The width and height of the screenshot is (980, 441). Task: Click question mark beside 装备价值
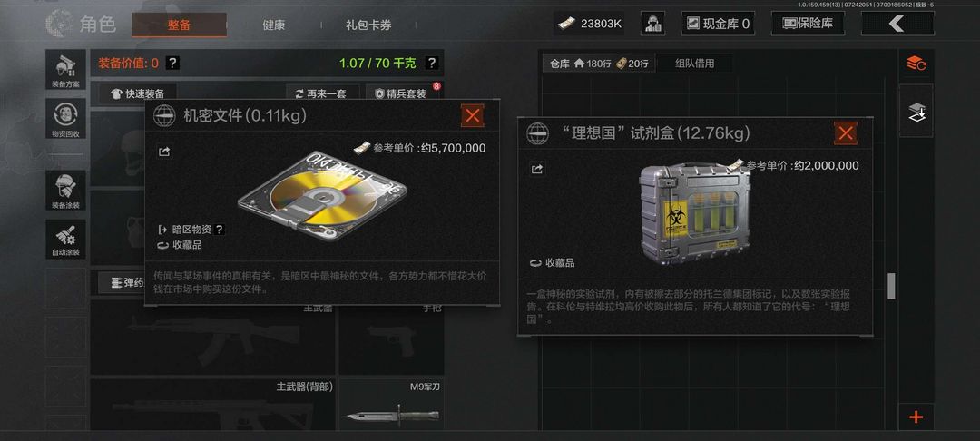pyautogui.click(x=173, y=63)
